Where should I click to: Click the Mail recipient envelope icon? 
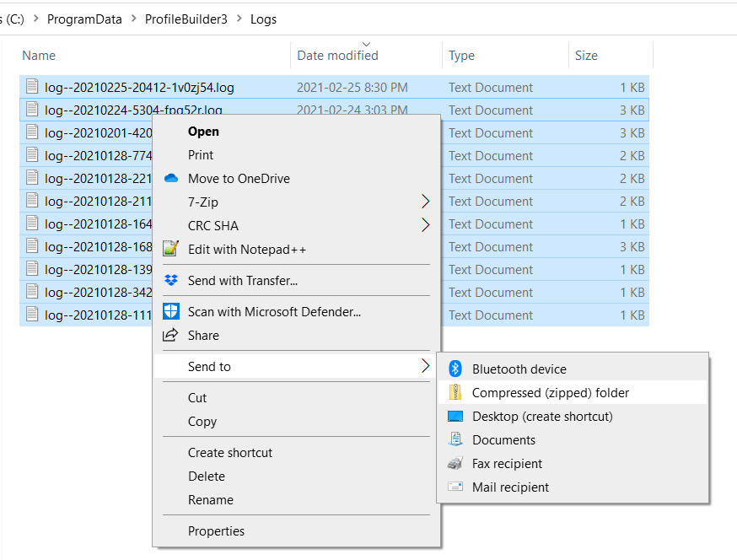[x=455, y=486]
